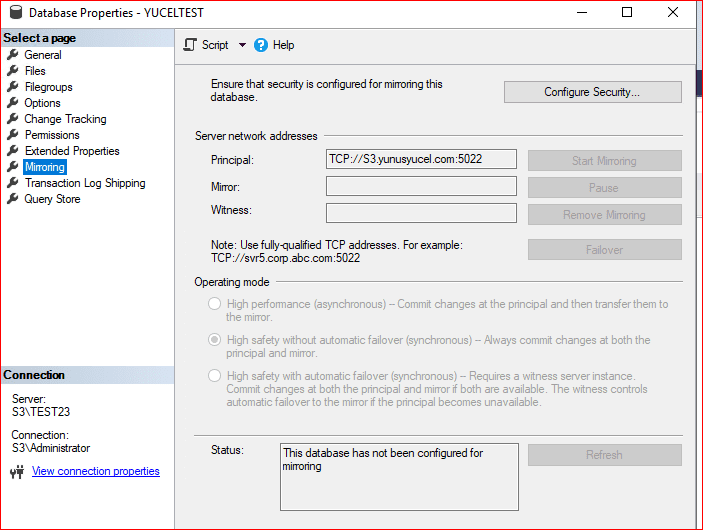703x530 pixels.
Task: Click inside the Mirror address field
Action: 421,186
